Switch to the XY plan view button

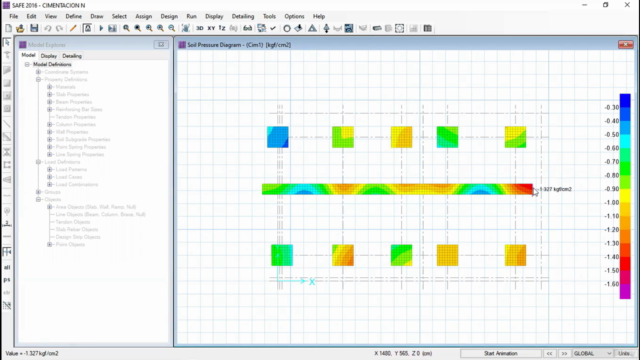click(x=211, y=28)
